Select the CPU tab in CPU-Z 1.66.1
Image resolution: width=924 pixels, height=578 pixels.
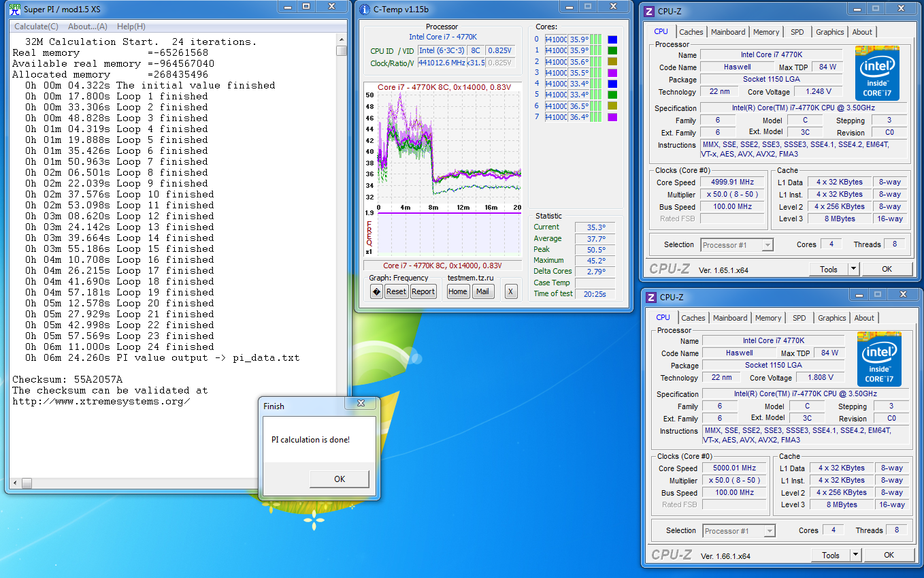click(663, 317)
